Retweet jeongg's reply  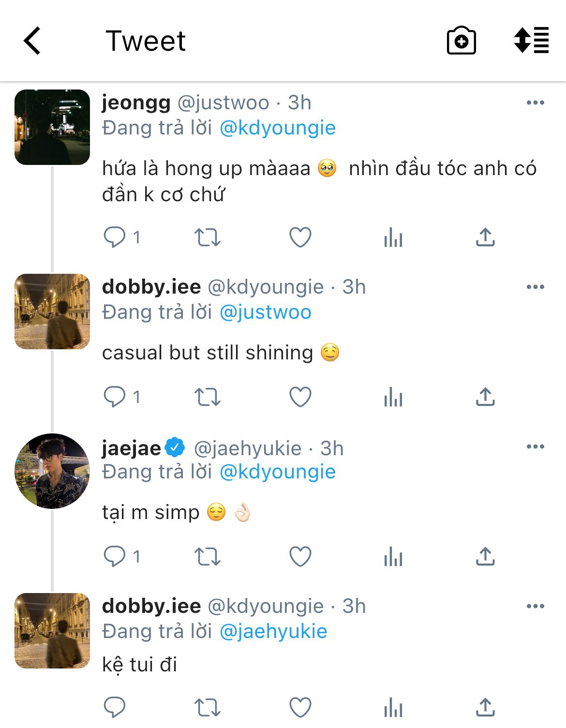pyautogui.click(x=207, y=238)
